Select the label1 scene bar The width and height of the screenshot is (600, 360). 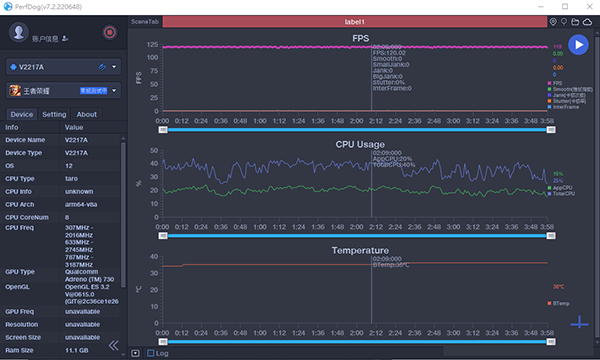tap(355, 22)
